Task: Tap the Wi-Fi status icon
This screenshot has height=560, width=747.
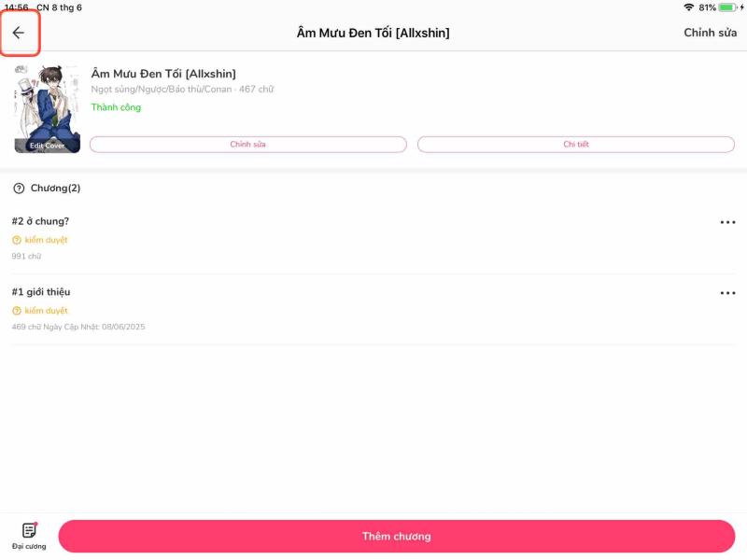Action: [688, 7]
